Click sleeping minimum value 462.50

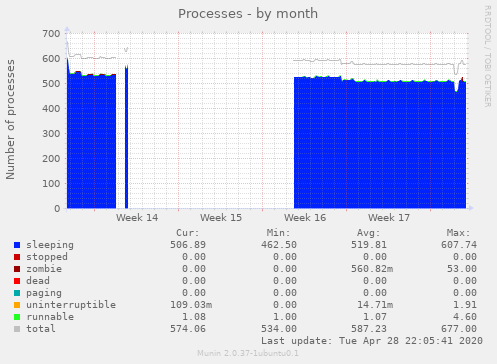click(279, 245)
